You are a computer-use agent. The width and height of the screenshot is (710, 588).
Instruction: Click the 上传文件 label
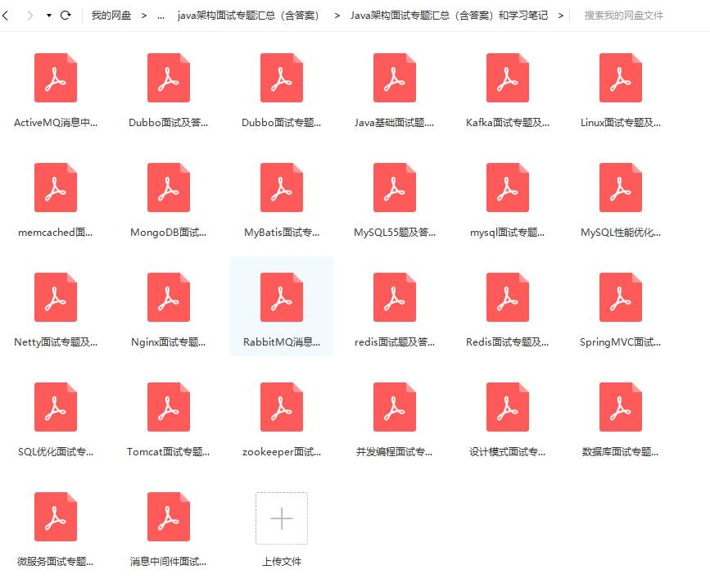(282, 562)
